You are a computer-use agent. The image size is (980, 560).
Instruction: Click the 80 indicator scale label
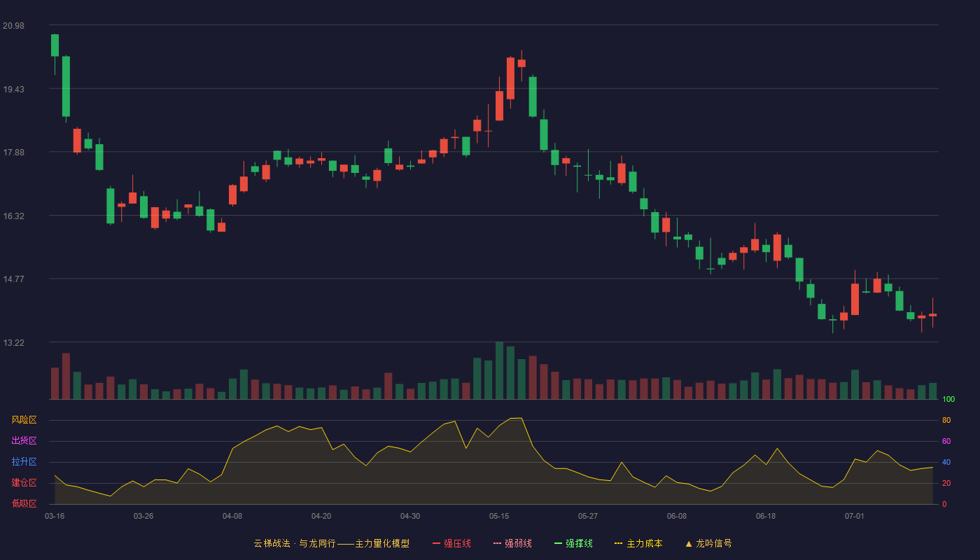[946, 420]
